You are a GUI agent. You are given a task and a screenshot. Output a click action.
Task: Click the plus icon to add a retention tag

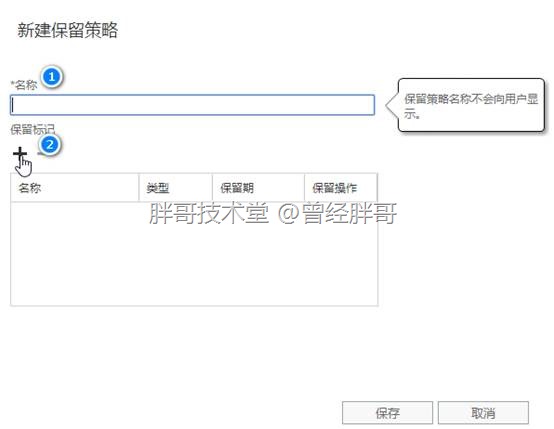(20, 153)
